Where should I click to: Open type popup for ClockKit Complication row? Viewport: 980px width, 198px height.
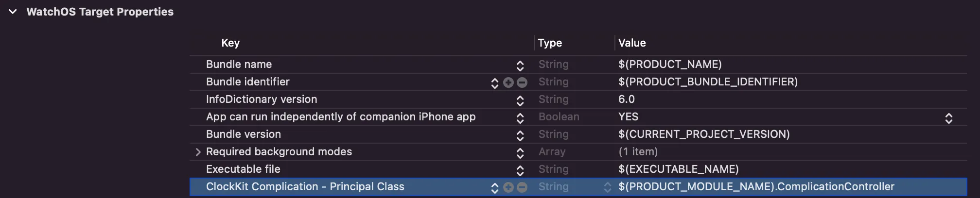click(608, 187)
